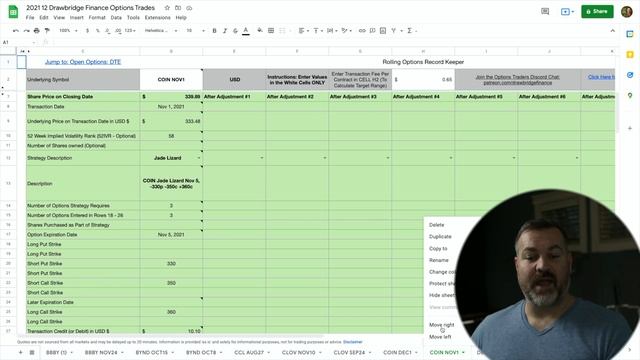Click the Google Sheets home logo
640x360 pixels.
click(x=13, y=12)
